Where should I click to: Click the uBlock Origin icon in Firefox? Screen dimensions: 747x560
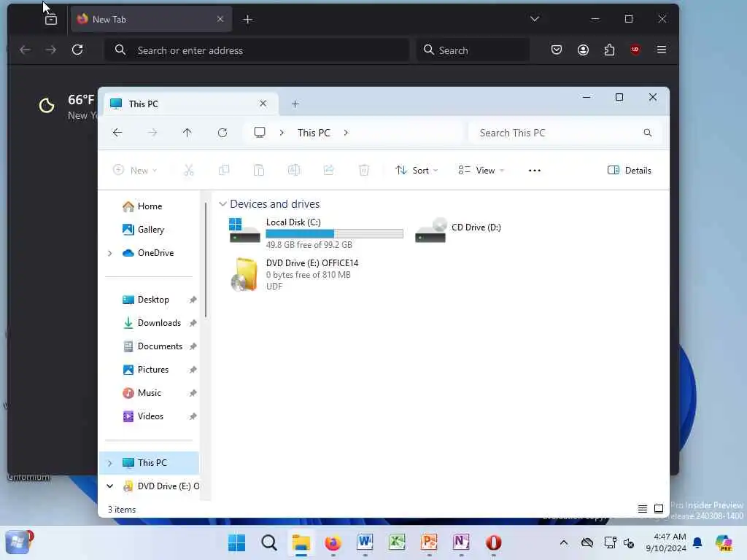(x=635, y=50)
